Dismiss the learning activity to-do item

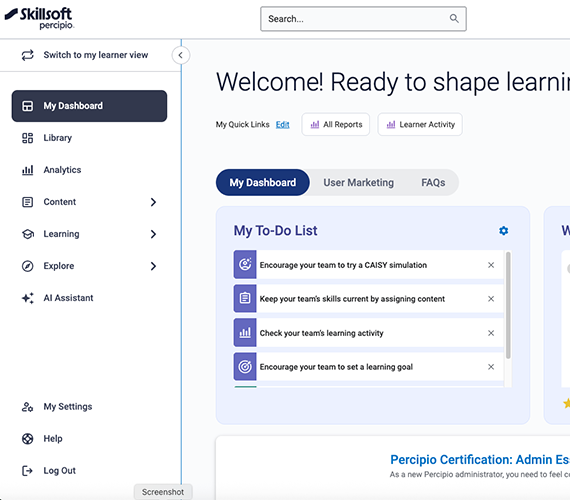click(491, 333)
